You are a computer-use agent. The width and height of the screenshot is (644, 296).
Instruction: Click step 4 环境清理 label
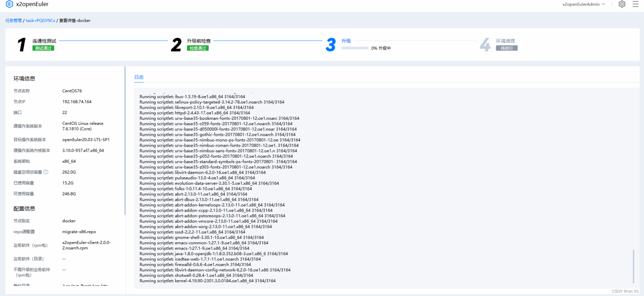pyautogui.click(x=505, y=41)
